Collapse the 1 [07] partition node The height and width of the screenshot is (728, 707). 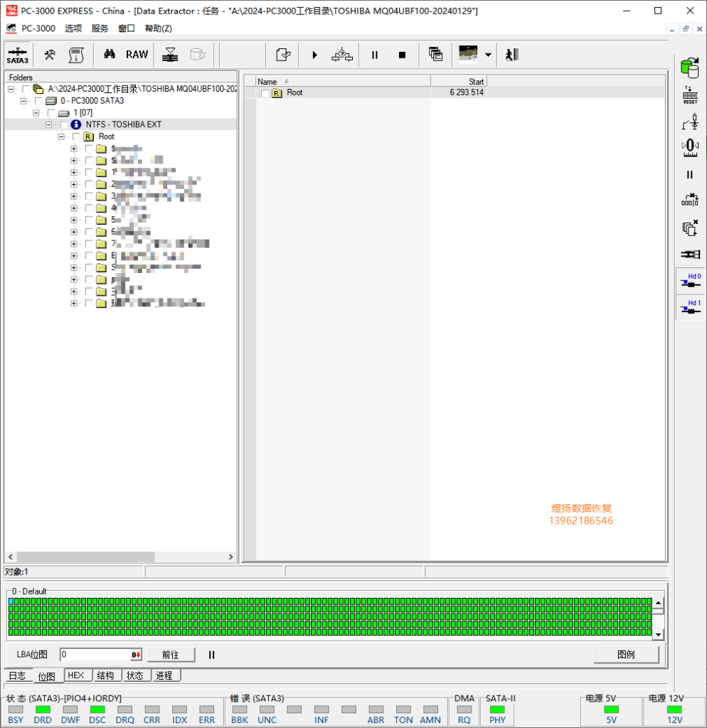tap(36, 113)
